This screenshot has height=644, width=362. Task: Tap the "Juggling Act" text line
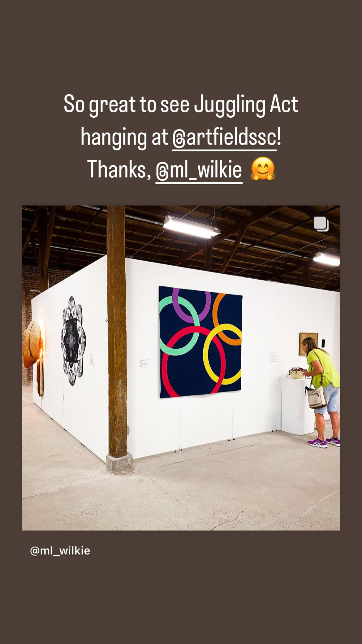181,104
